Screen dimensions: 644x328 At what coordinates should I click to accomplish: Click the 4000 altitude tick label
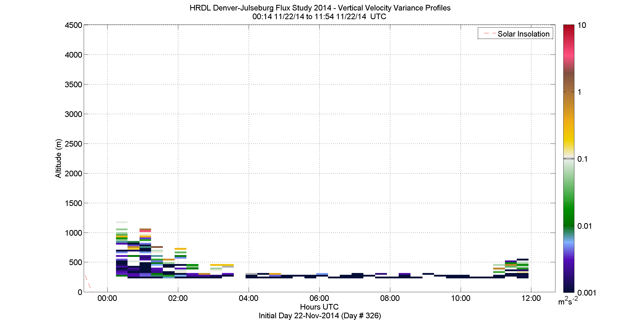pos(73,55)
